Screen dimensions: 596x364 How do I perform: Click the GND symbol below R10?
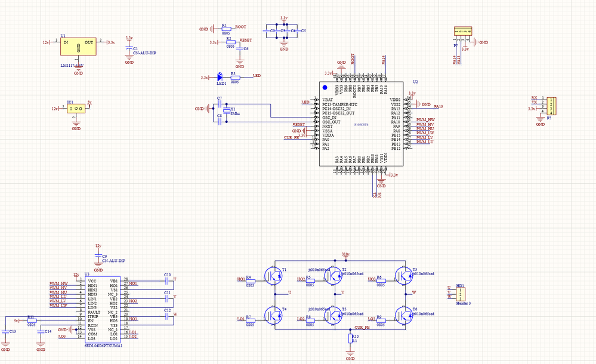pos(350,354)
